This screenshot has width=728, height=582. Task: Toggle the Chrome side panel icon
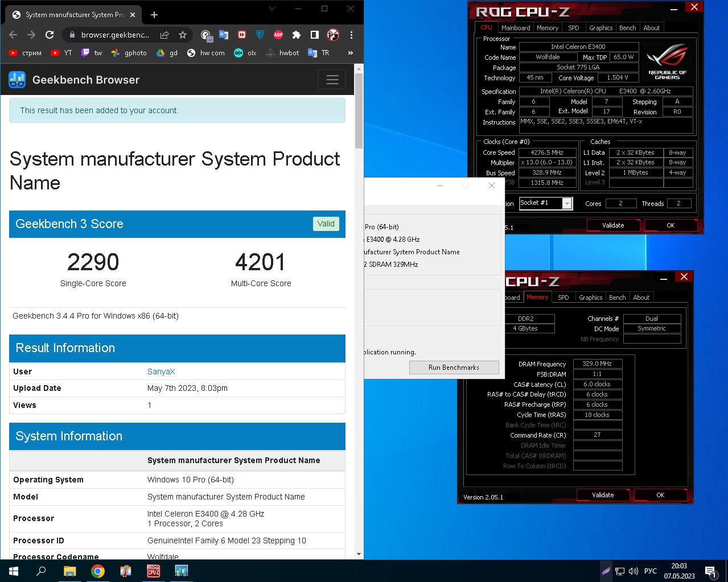(314, 35)
